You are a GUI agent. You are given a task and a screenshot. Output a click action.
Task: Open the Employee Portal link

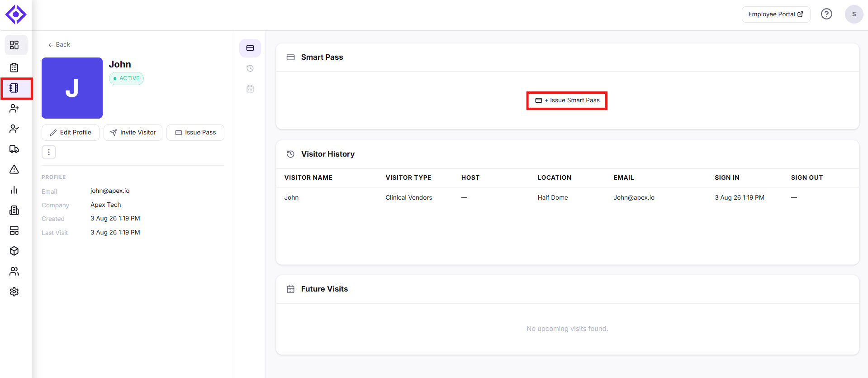[776, 14]
